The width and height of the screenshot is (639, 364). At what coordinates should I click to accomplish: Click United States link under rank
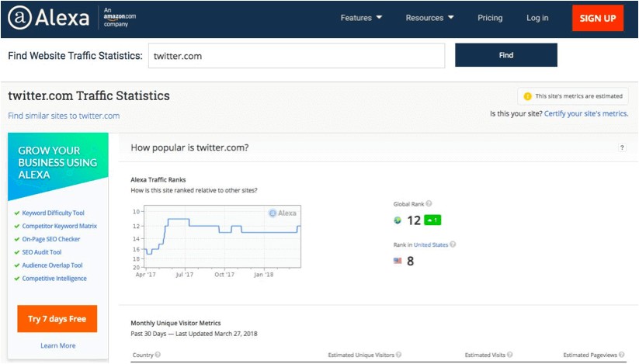[431, 244]
